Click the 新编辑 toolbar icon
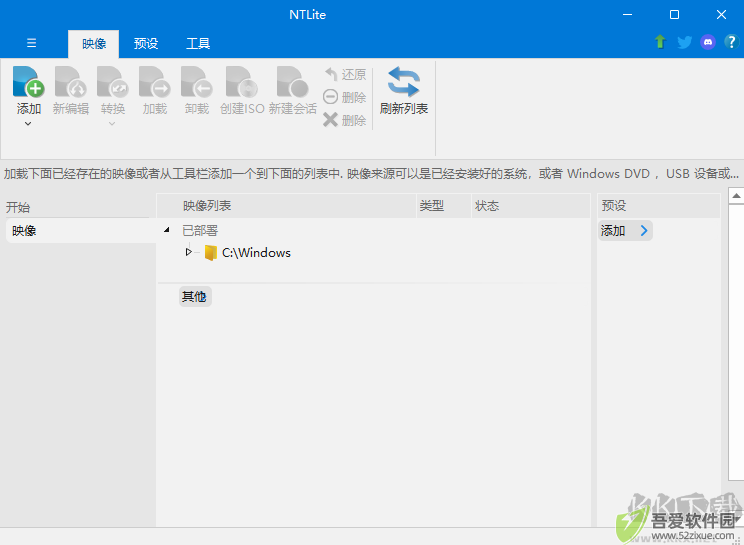This screenshot has height=545, width=744. [71, 82]
